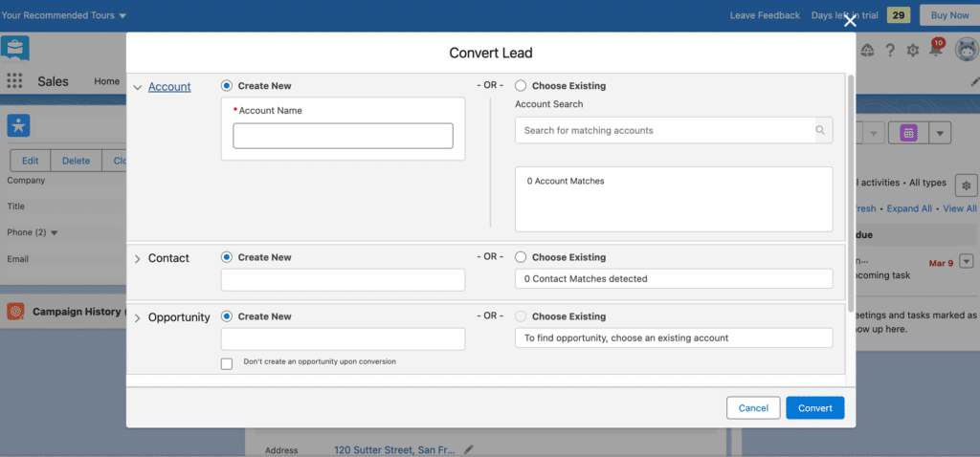The image size is (980, 457).
Task: Click the activity filter gear icon
Action: [x=966, y=185]
